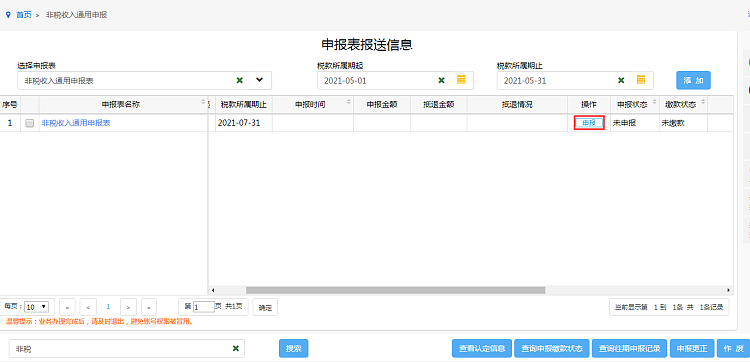
Task: Click the 申报更正 button
Action: coord(692,349)
